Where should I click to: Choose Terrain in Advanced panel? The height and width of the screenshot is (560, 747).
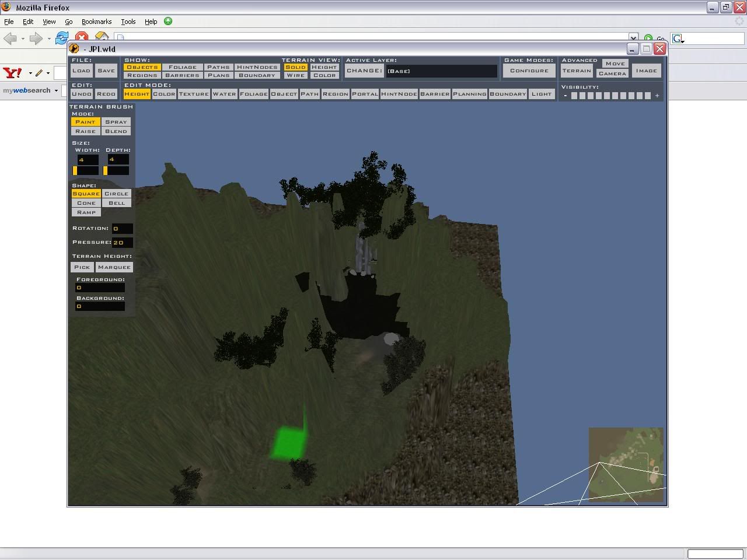click(x=577, y=71)
